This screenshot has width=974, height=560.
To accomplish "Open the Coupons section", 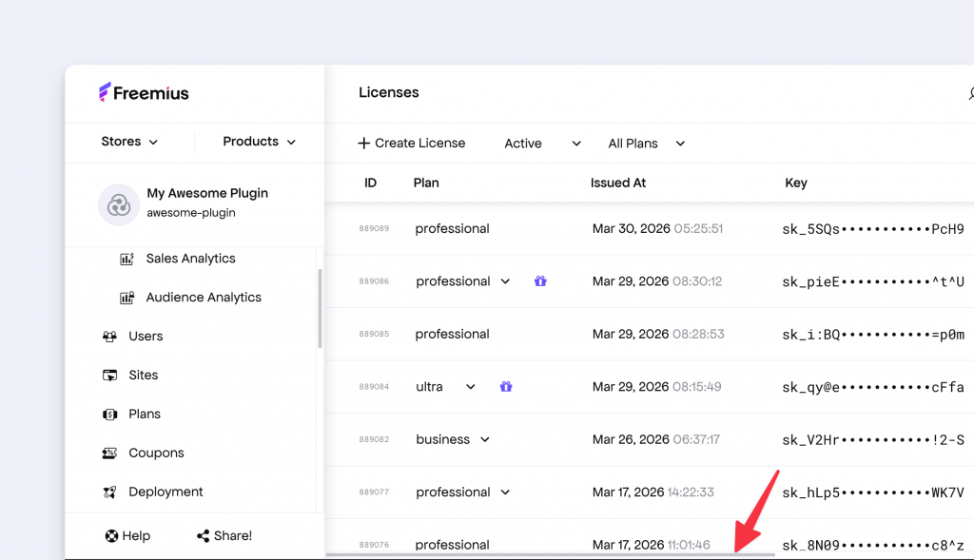I will point(155,453).
